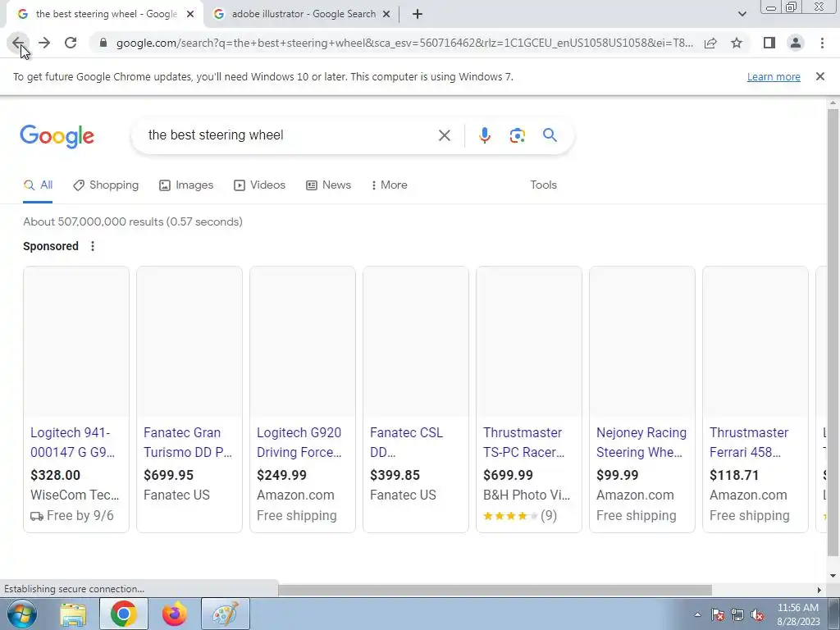840x630 pixels.
Task: Open the Chrome side panel icon
Action: tap(769, 43)
